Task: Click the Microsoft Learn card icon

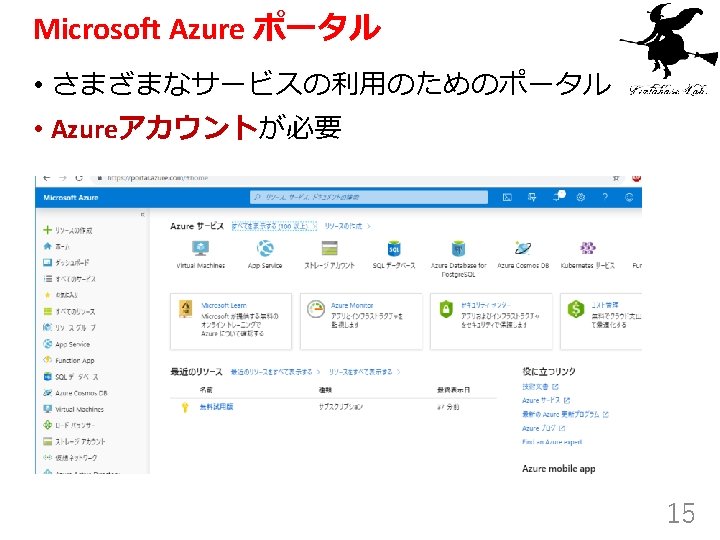Action: click(186, 309)
